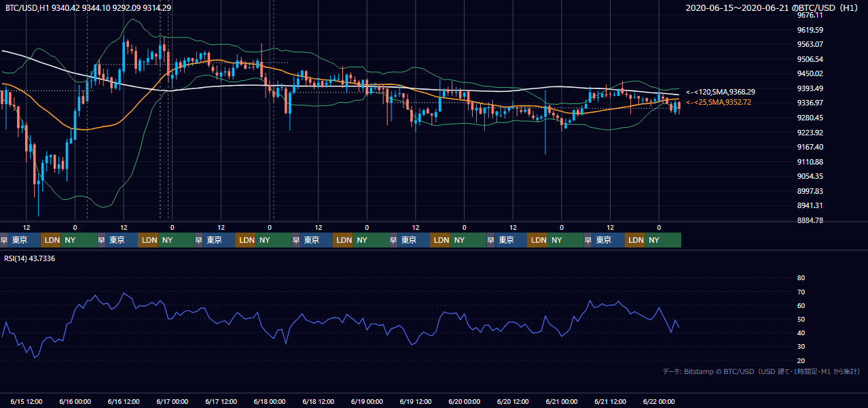Select the 6/18 00:00 date label
This screenshot has height=408, width=868.
(269, 401)
